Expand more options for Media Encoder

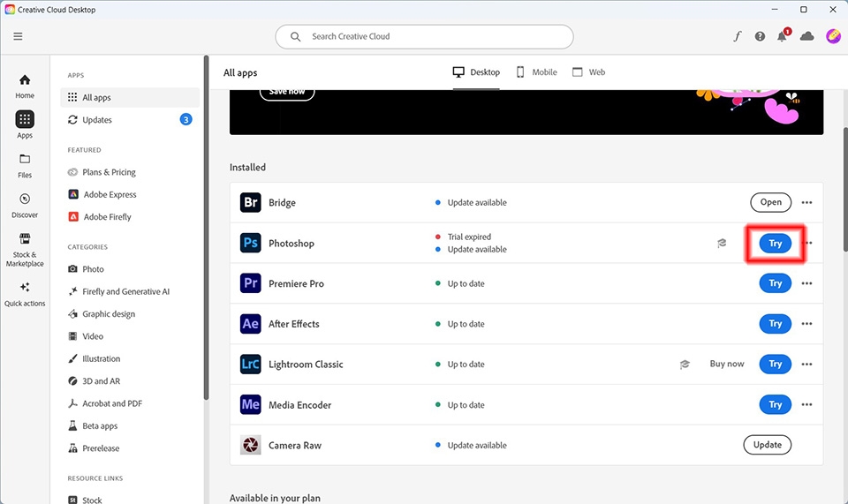[x=806, y=404]
